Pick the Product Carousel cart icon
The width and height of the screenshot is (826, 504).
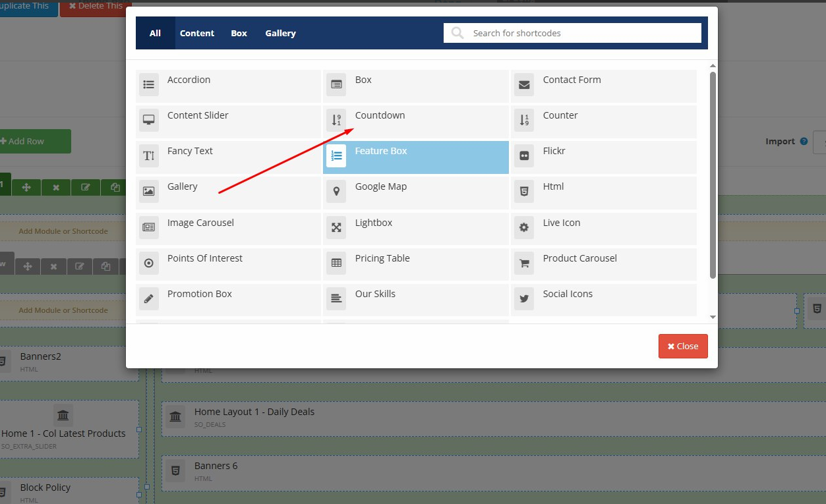coord(524,263)
